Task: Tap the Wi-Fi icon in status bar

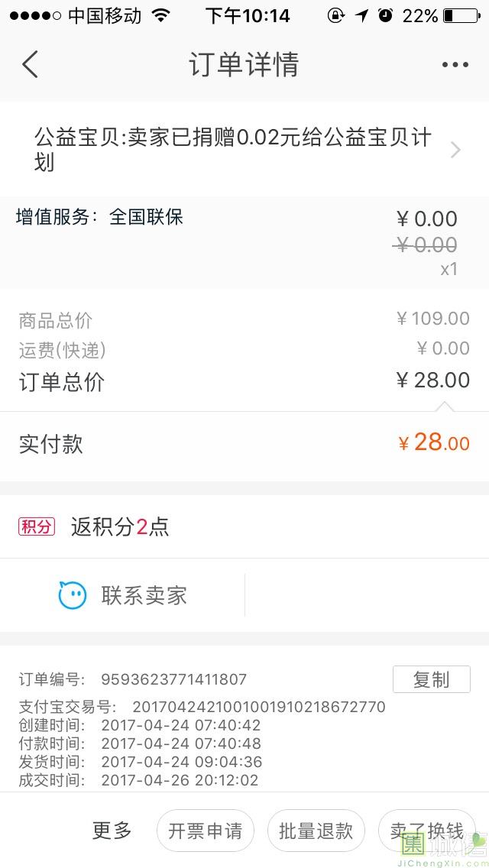Action: point(160,15)
